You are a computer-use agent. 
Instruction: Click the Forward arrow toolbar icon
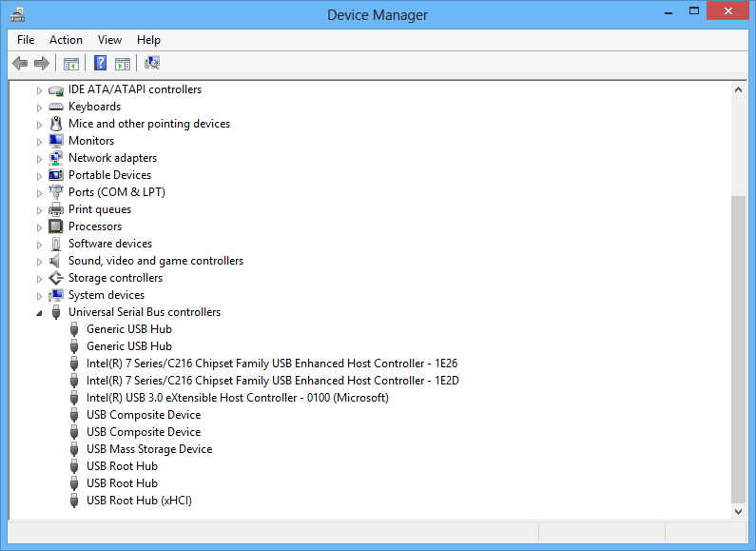tap(42, 63)
